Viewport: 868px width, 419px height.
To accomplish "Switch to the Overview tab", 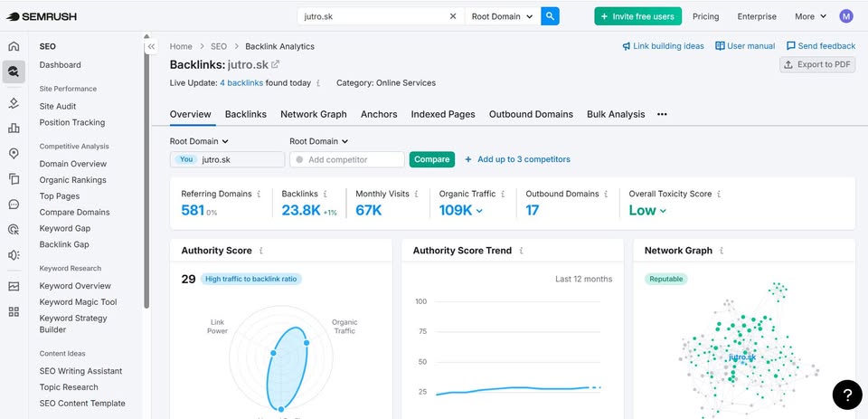I will pos(191,114).
